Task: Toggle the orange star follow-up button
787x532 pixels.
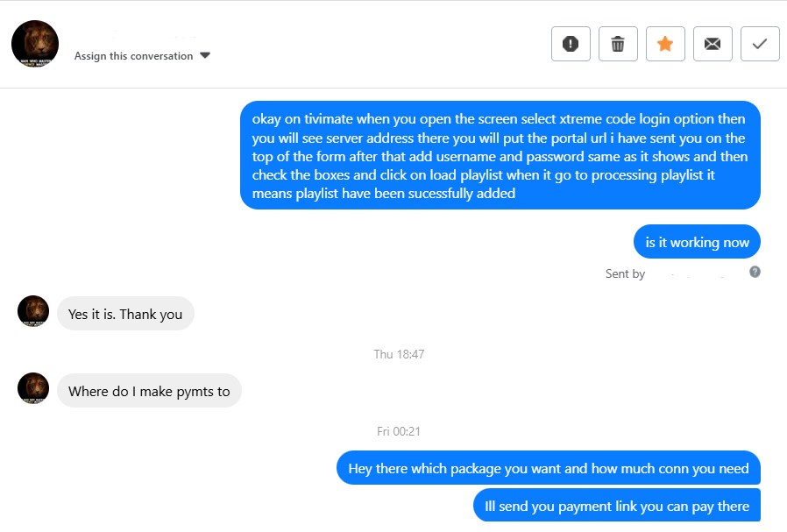Action: tap(665, 44)
